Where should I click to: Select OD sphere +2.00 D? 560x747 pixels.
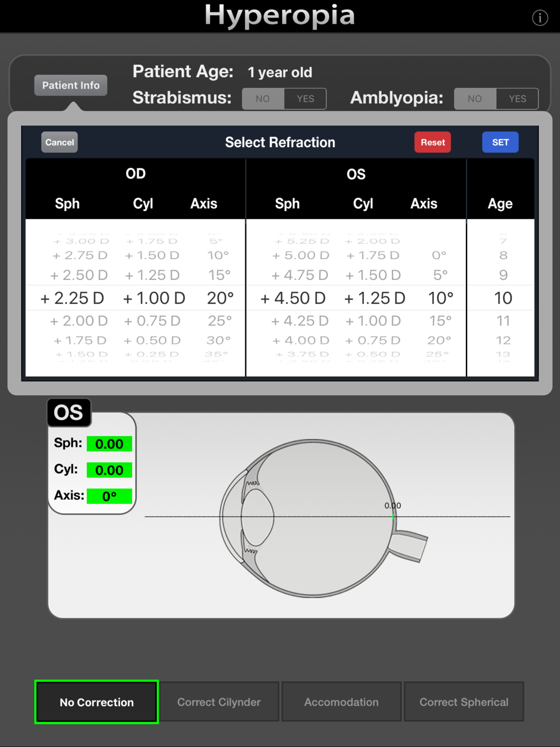(x=79, y=321)
